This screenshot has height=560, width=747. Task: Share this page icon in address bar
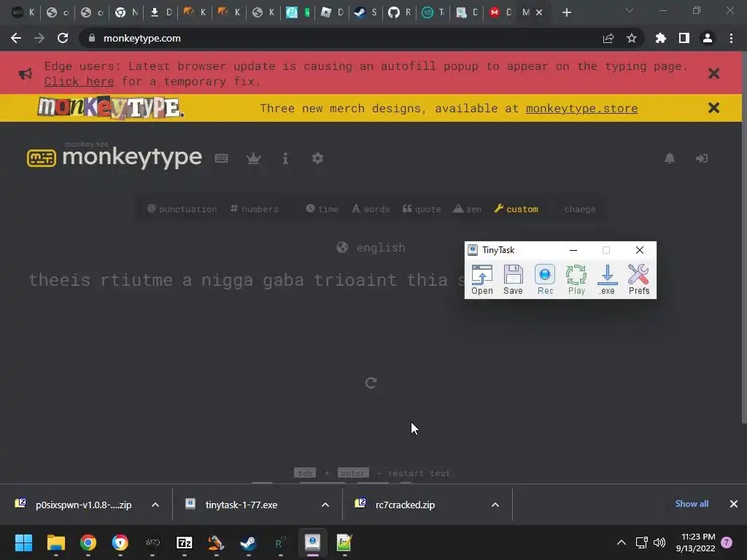coord(608,38)
